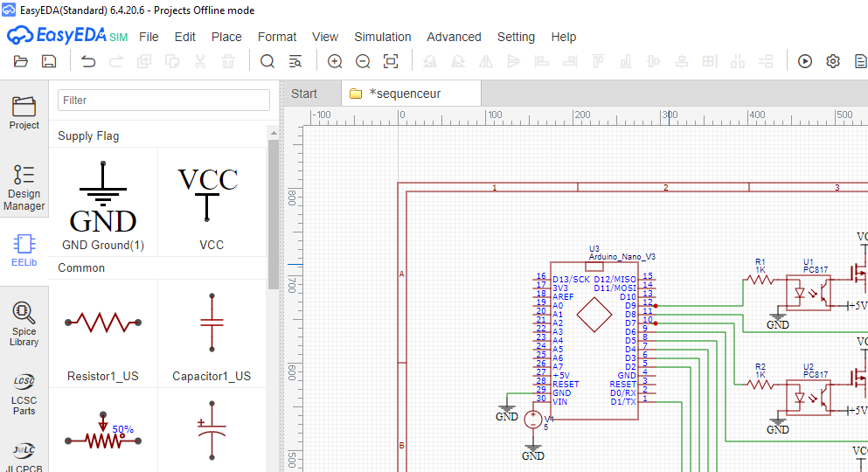Click the Align horizontal centers icon
Viewport: 868px width, 472px height.
coord(654,61)
